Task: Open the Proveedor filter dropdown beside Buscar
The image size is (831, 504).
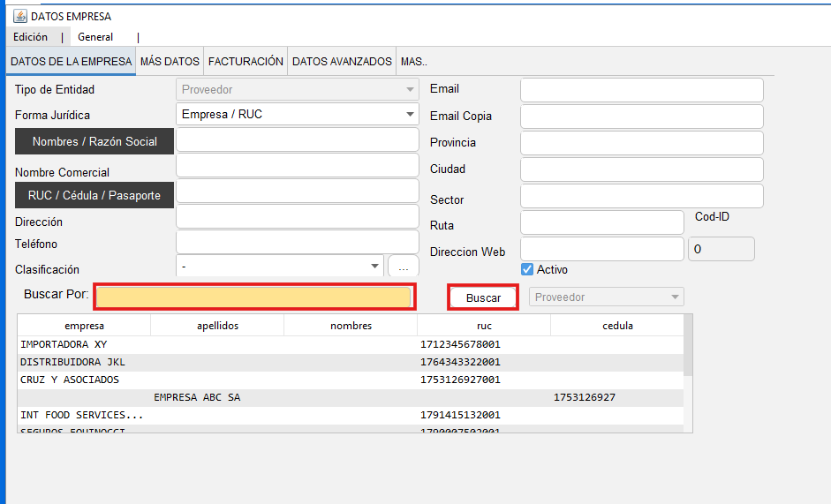Action: 606,297
